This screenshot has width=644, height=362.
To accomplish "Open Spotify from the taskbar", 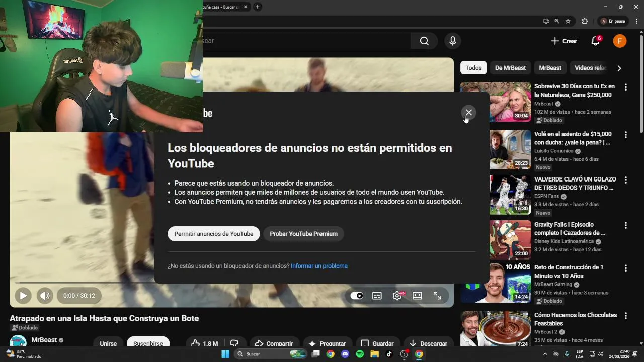I will 360,354.
